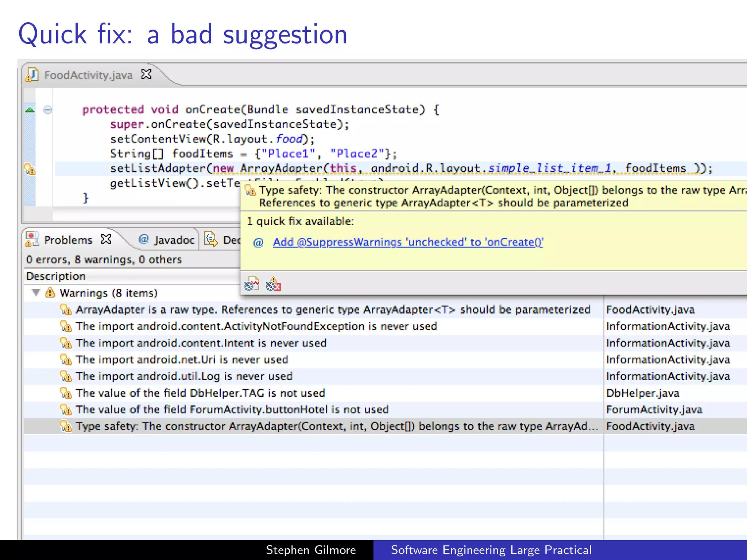Click the Description column header
747x560 pixels.
(55, 276)
